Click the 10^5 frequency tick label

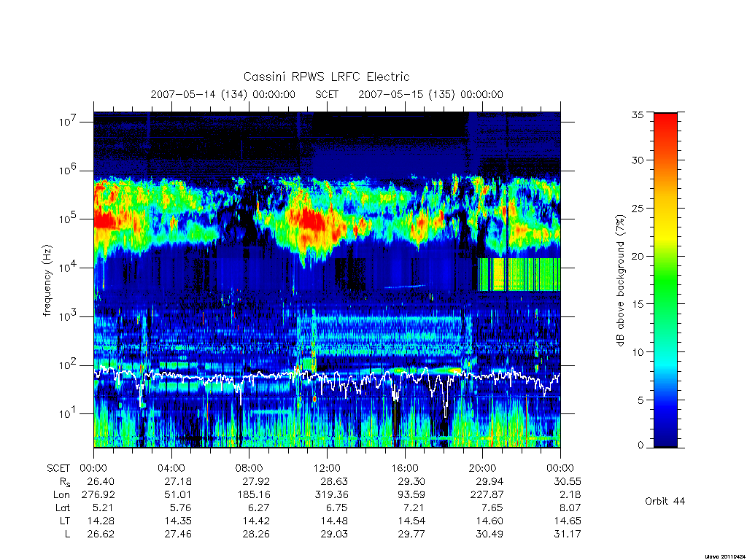point(68,219)
